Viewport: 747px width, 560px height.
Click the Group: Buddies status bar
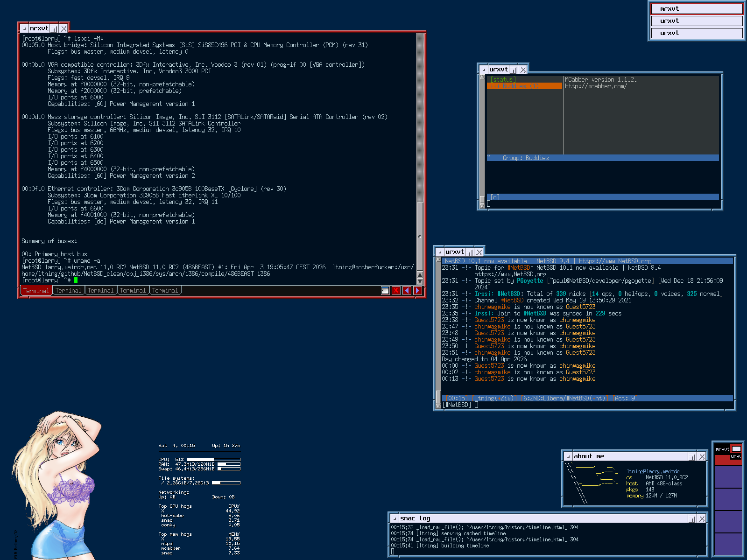click(x=603, y=158)
